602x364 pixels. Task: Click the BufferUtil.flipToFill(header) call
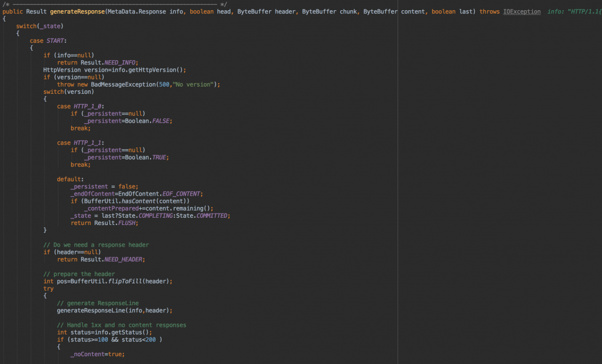tap(120, 281)
